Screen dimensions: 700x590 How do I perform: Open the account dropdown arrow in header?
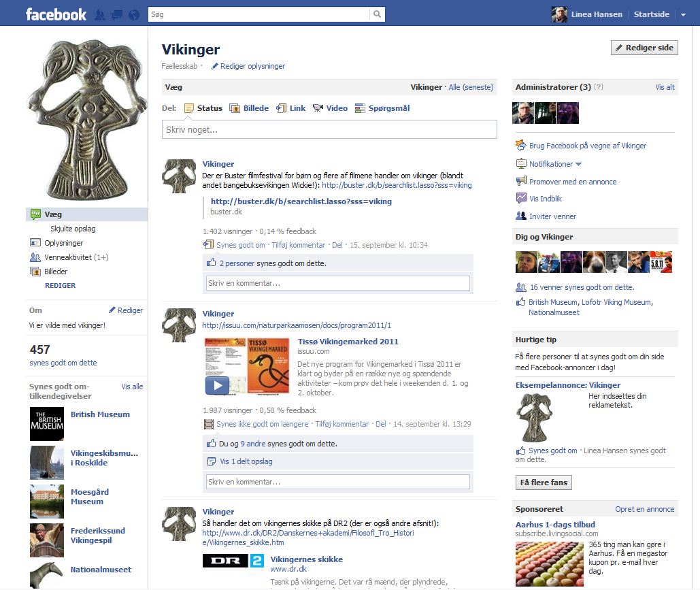pyautogui.click(x=683, y=15)
